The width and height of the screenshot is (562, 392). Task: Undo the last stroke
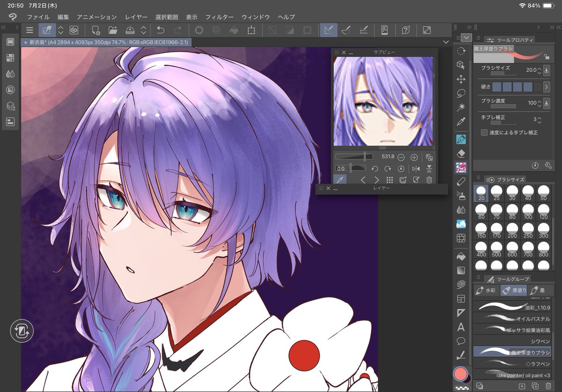pos(160,30)
